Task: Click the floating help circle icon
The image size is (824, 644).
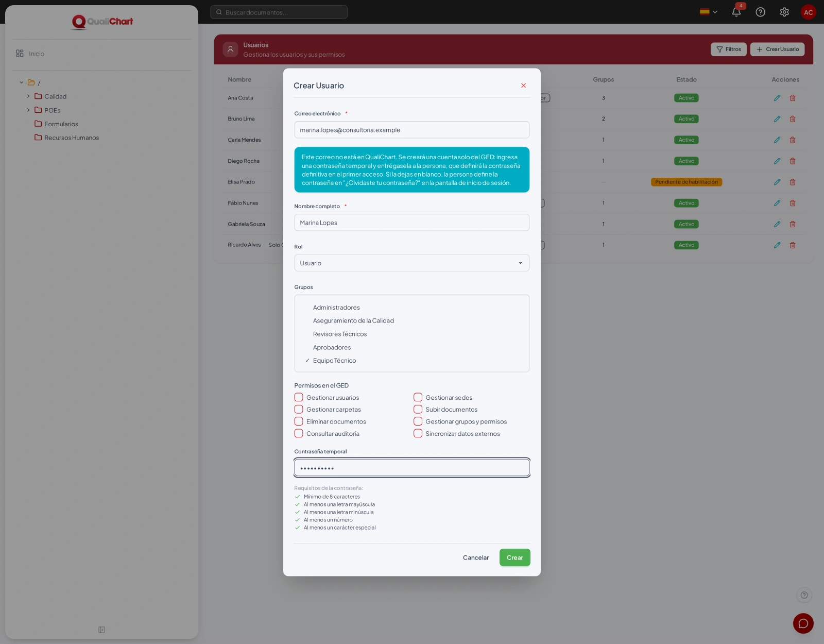Action: (804, 595)
